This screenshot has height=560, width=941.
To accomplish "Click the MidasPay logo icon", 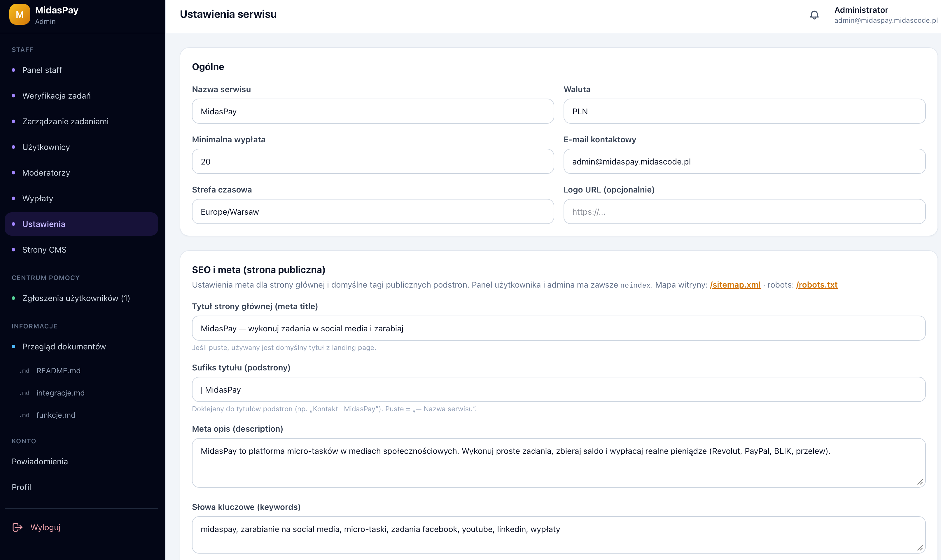I will tap(20, 14).
